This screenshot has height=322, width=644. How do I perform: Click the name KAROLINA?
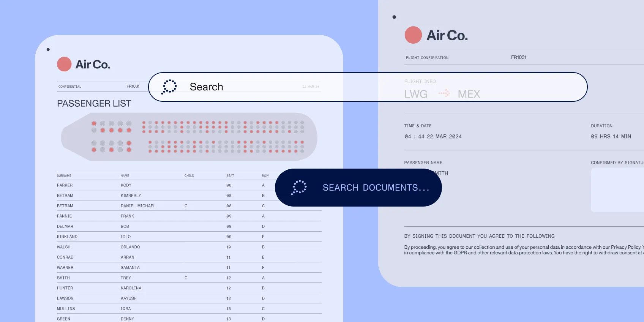tap(131, 288)
